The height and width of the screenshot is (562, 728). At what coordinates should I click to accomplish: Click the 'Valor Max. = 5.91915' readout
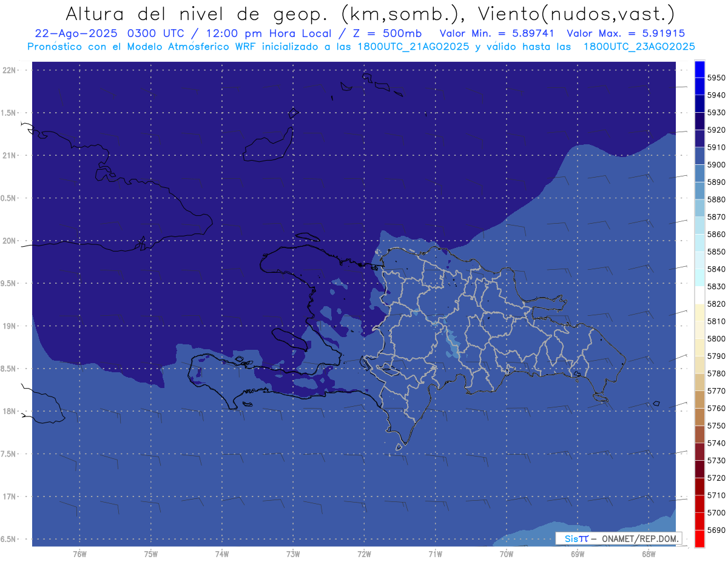pyautogui.click(x=626, y=34)
